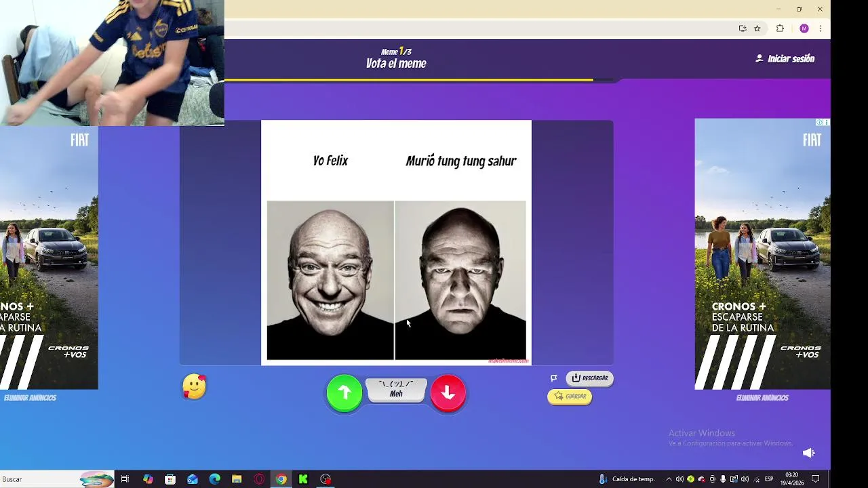
Task: Open ad info icon on right ad
Action: (x=819, y=123)
